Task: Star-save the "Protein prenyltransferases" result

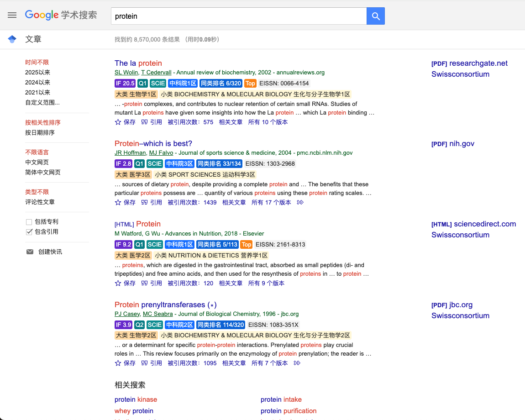Action: point(118,363)
